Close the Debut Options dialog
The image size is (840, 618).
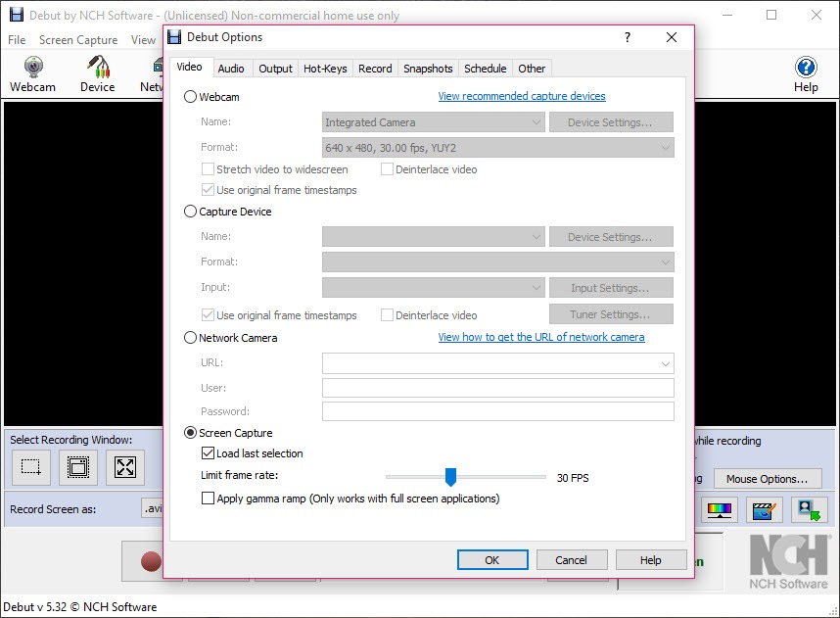[x=672, y=37]
